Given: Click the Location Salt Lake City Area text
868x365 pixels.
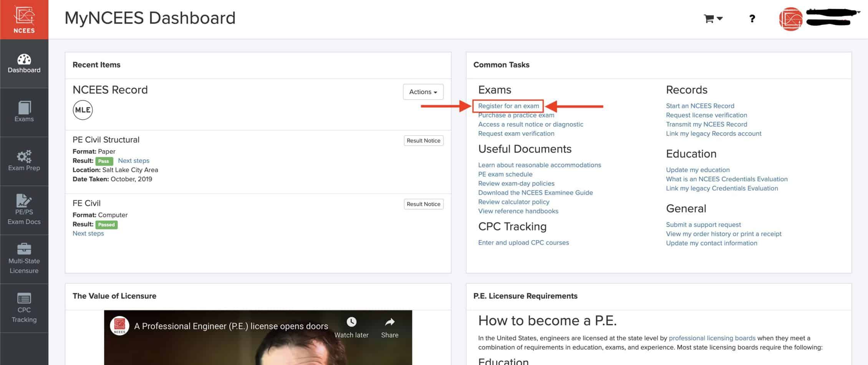Looking at the screenshot, I should pyautogui.click(x=115, y=170).
